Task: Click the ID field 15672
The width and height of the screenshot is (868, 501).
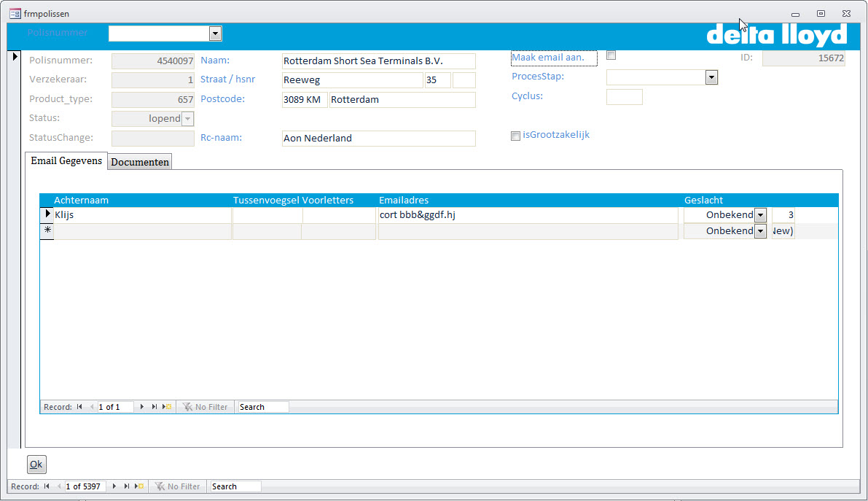Action: [804, 58]
